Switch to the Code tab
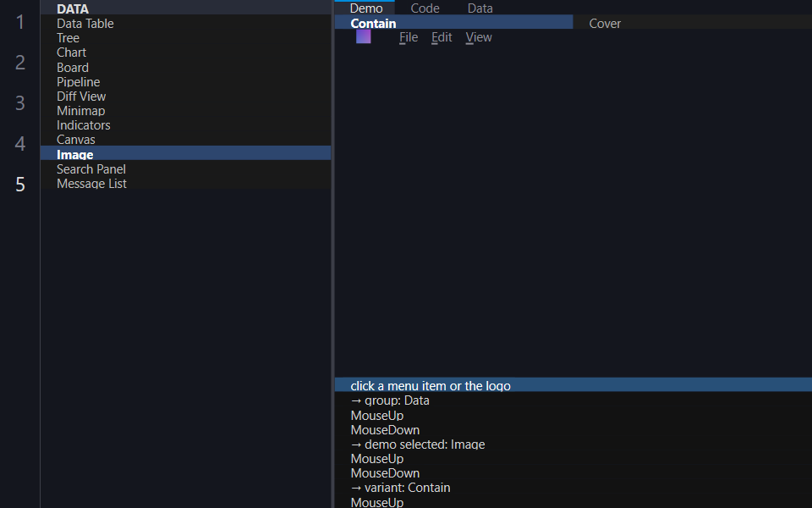812x508 pixels. [x=425, y=8]
